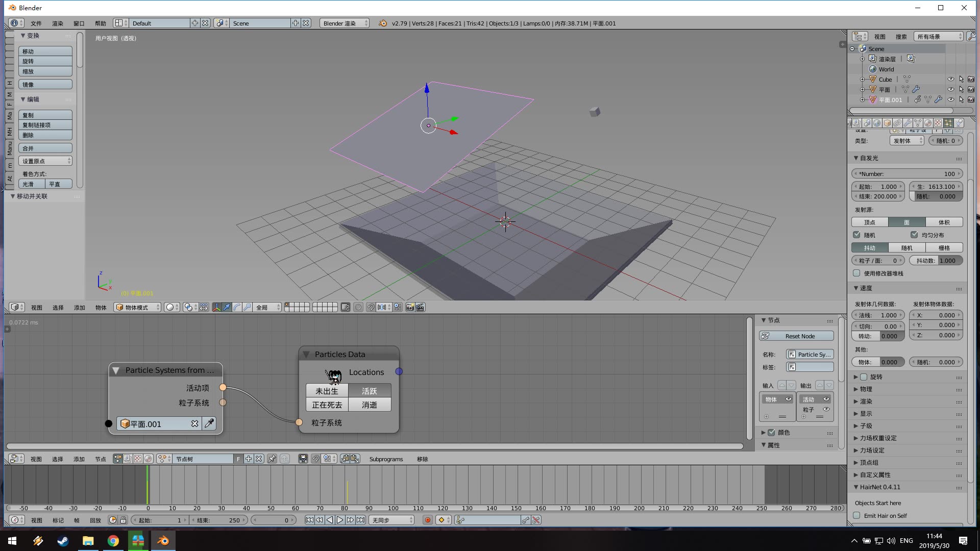Open the Modifier wrench tab in Properties
The height and width of the screenshot is (551, 980).
(x=908, y=123)
